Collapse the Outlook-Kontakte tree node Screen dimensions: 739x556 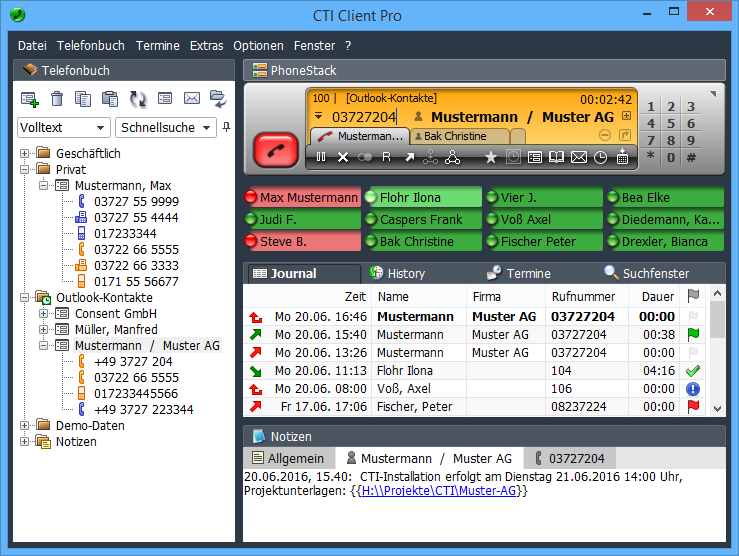(24, 298)
